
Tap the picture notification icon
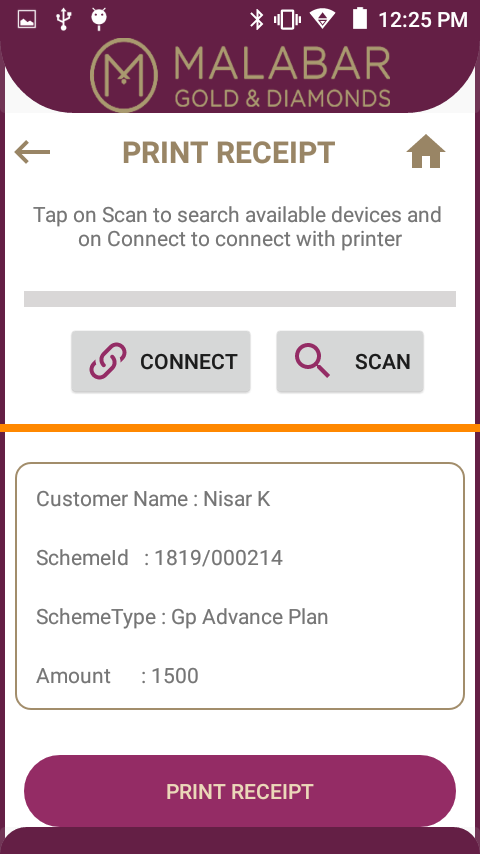coord(27,20)
